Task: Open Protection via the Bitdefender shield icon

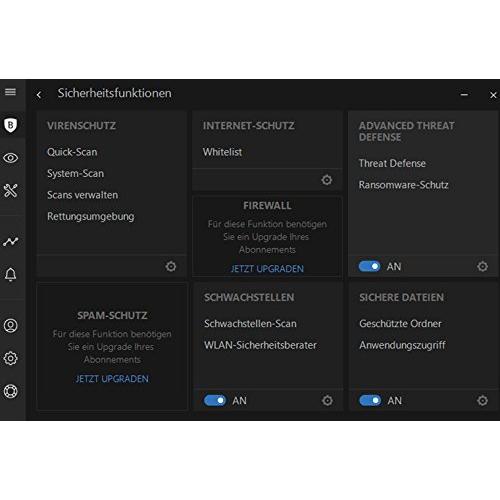Action: (10, 125)
